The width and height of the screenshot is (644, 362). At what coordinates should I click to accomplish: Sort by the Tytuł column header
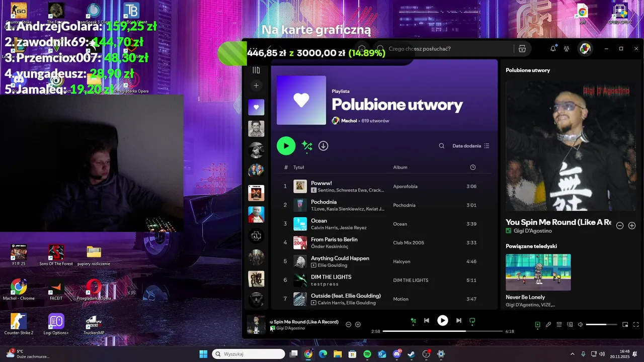pos(298,167)
